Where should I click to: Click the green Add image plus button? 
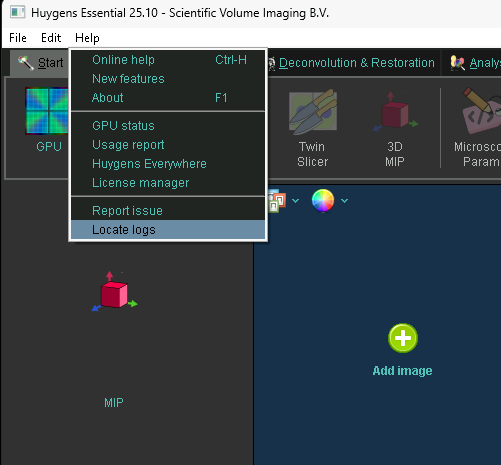(403, 338)
